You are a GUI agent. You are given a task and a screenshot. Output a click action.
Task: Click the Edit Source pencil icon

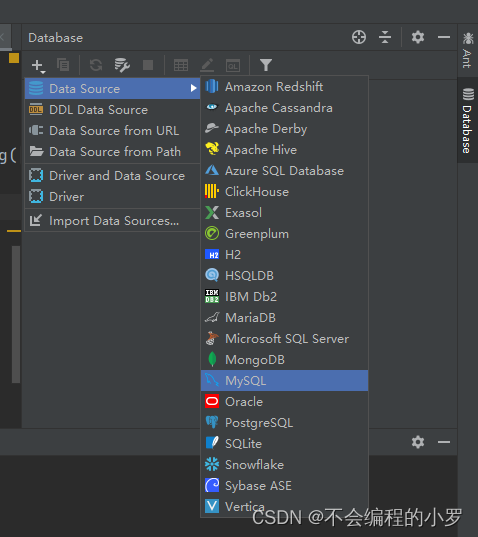(x=207, y=65)
